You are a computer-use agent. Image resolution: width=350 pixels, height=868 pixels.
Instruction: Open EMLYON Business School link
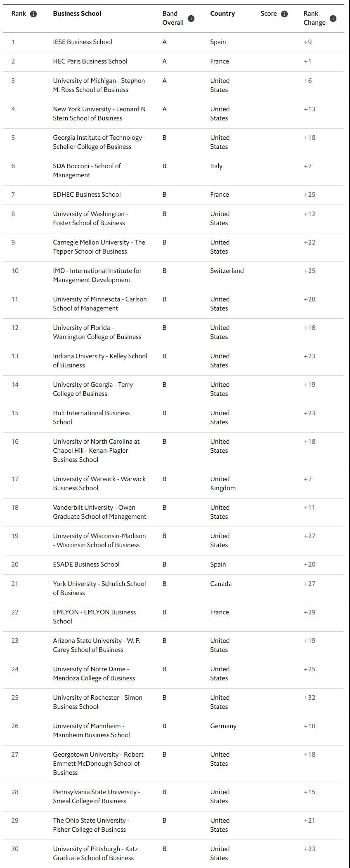click(x=94, y=617)
